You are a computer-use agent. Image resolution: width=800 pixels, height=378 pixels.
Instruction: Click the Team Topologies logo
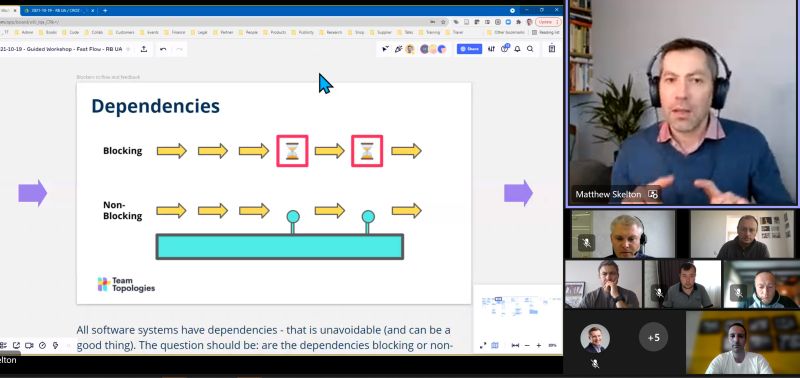tap(126, 285)
